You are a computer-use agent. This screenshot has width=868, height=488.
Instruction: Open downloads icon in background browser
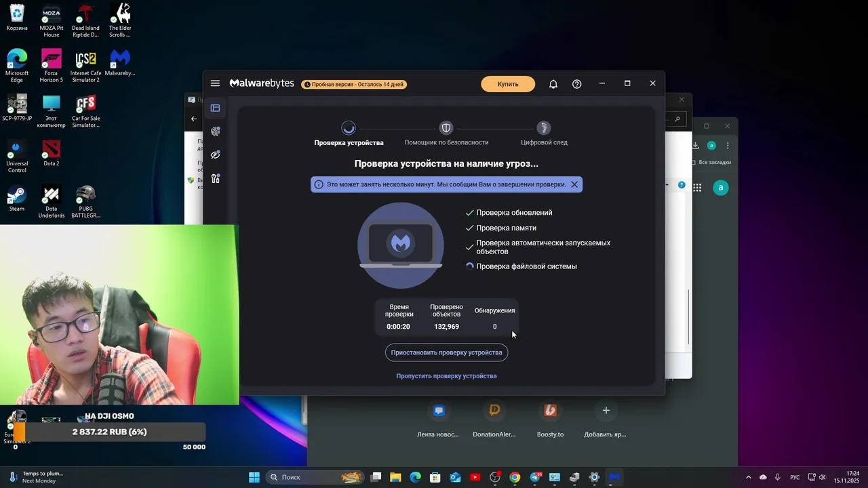pyautogui.click(x=696, y=145)
